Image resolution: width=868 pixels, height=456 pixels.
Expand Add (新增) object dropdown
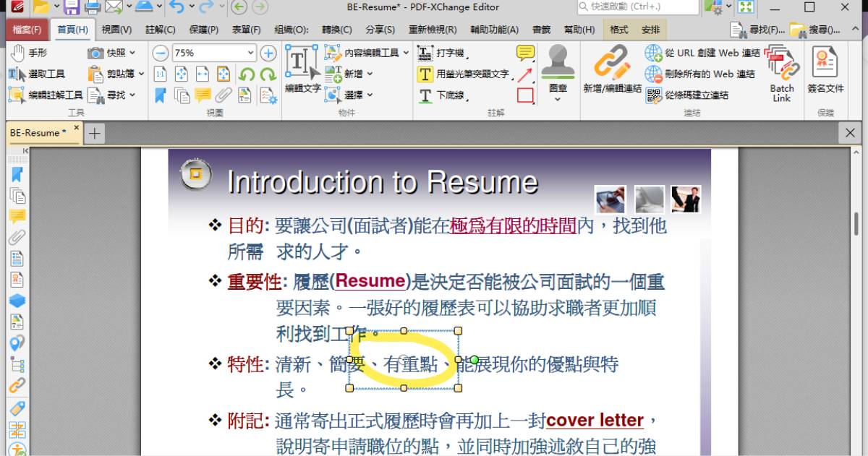(370, 74)
